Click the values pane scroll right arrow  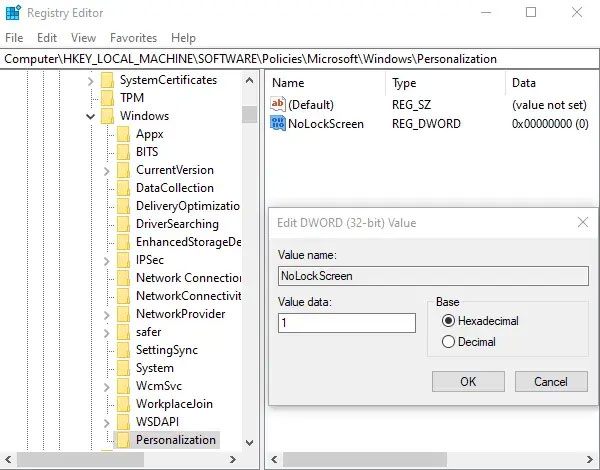click(x=590, y=459)
